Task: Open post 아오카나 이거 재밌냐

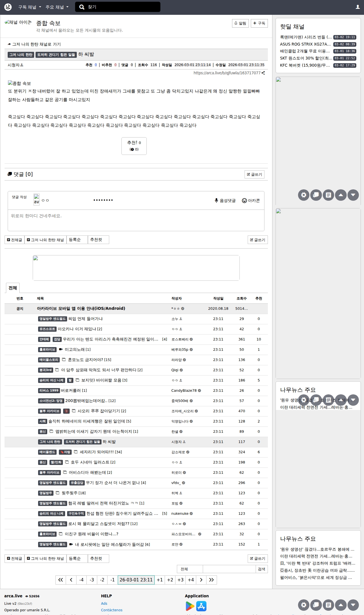Action: point(77,329)
